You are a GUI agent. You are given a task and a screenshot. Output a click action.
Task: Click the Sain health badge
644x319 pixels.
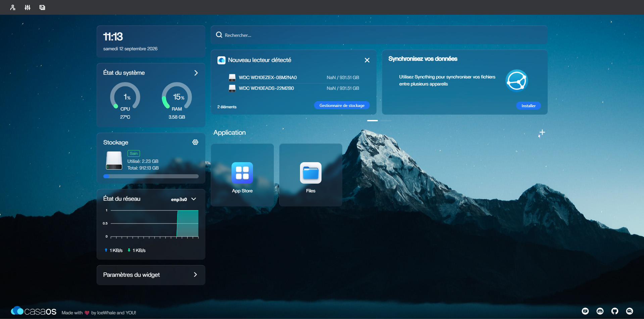click(x=134, y=153)
